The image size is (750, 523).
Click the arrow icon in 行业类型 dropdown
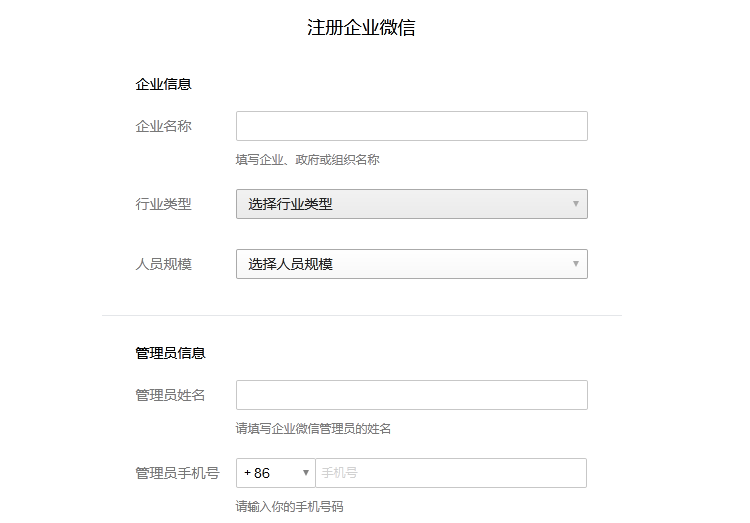click(x=576, y=204)
